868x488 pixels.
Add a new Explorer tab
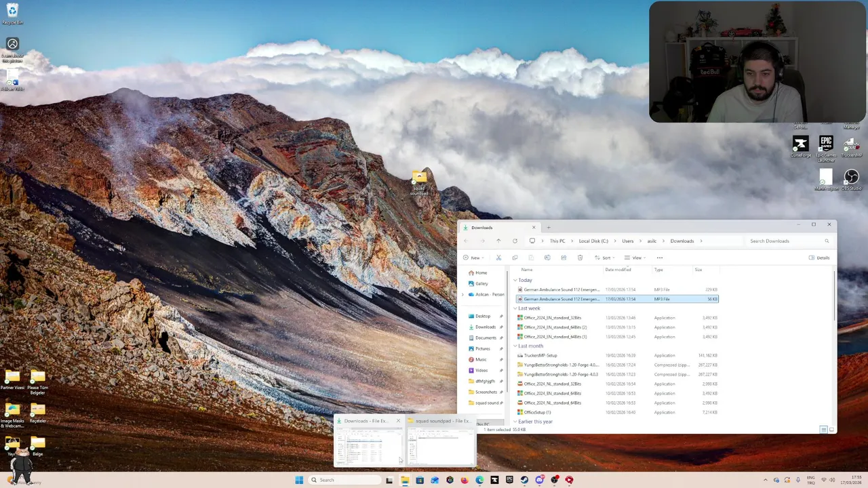(x=549, y=228)
